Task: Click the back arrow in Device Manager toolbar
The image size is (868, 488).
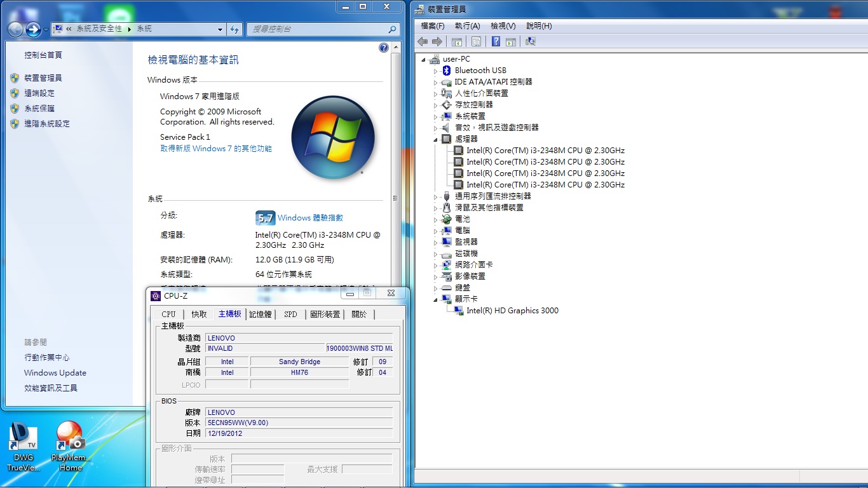Action: pyautogui.click(x=423, y=41)
